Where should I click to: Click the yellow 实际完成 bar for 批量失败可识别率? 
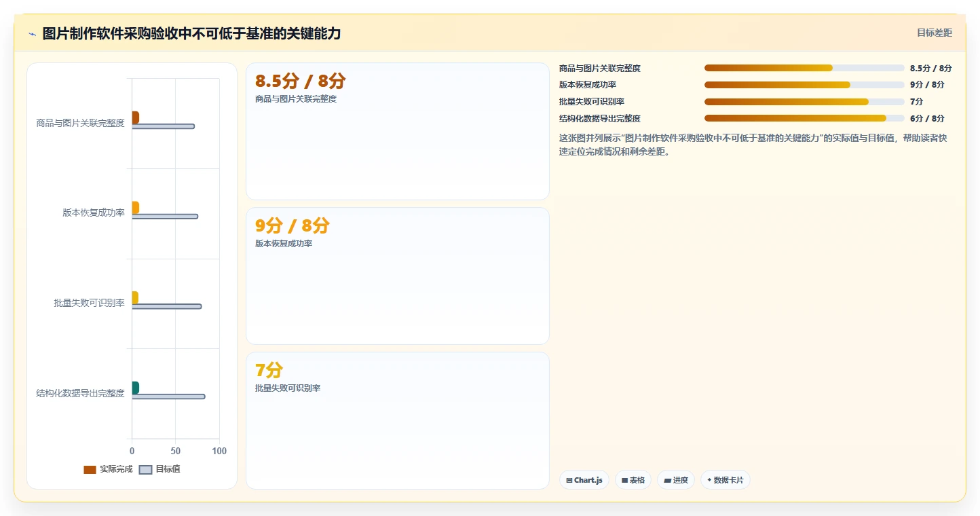(135, 297)
